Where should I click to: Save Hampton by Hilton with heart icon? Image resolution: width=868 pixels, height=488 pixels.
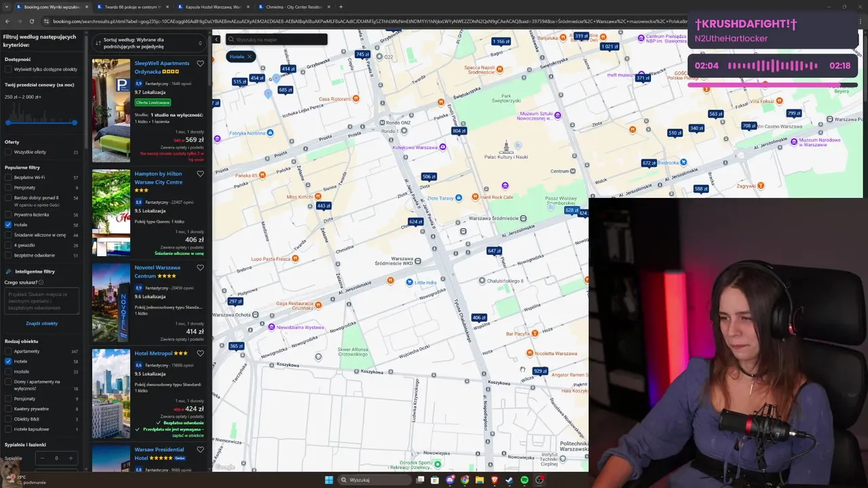pyautogui.click(x=200, y=174)
